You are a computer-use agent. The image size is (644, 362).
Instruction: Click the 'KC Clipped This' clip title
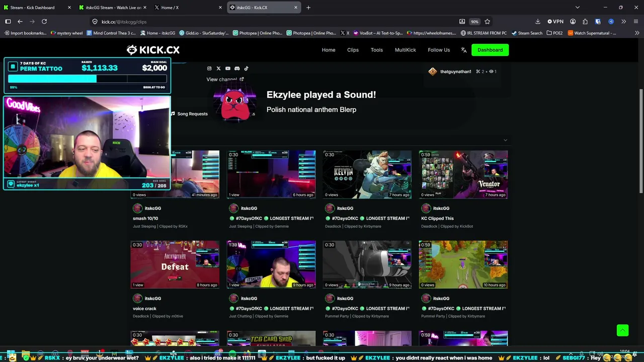(x=437, y=218)
